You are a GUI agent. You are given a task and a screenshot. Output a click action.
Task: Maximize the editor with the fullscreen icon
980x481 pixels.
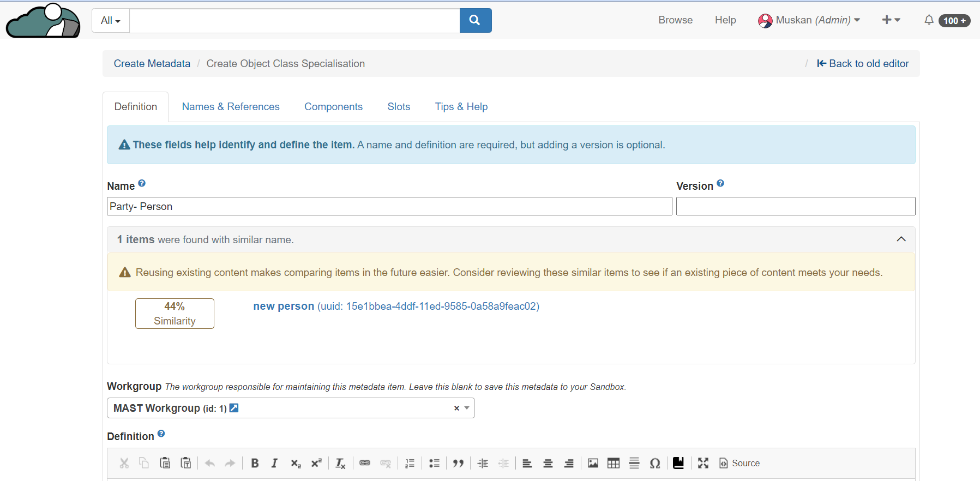[703, 463]
